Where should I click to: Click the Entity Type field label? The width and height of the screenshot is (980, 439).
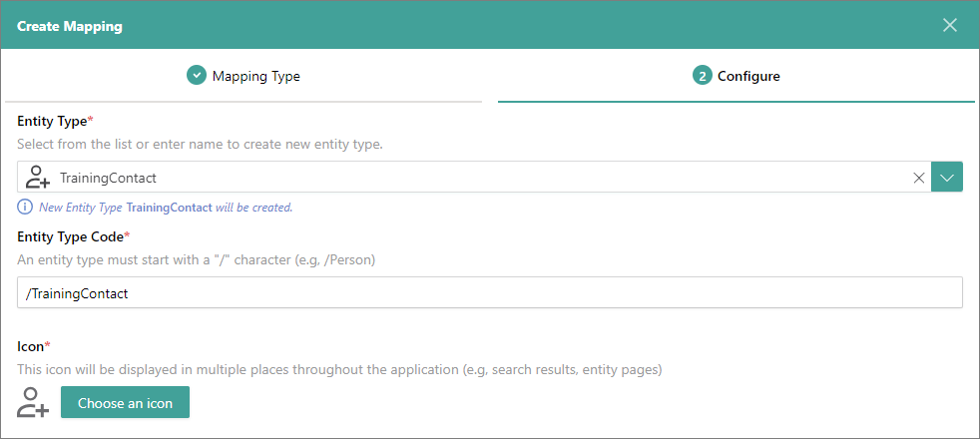coord(52,121)
